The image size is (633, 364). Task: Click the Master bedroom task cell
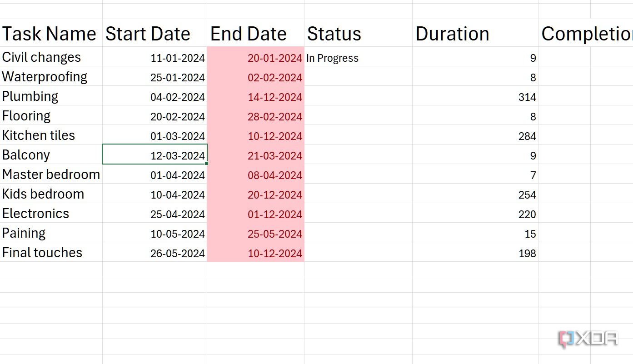click(51, 175)
